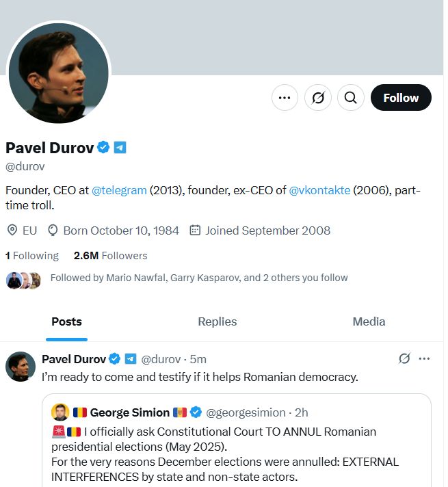Screen dimensions: 448x487
Task: Click George Simion's verified badge in quoted post
Action: tap(196, 412)
